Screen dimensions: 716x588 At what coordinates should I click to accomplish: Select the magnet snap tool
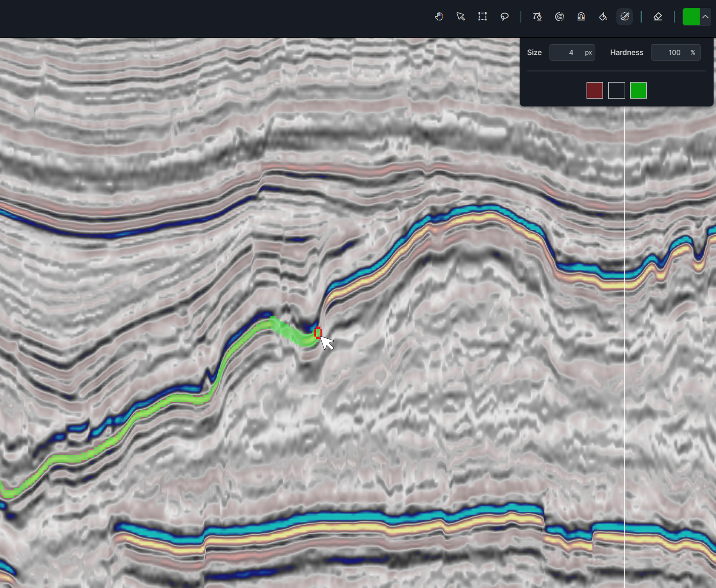click(x=581, y=17)
